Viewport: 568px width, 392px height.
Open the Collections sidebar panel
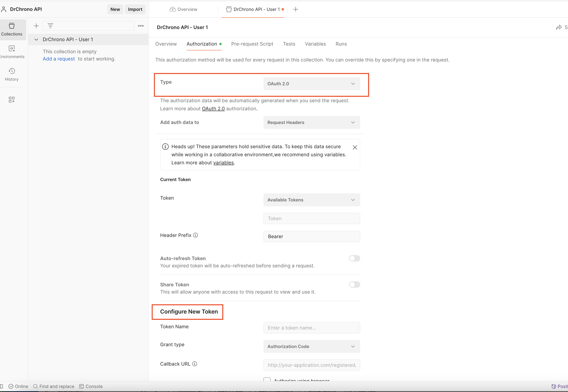12,29
